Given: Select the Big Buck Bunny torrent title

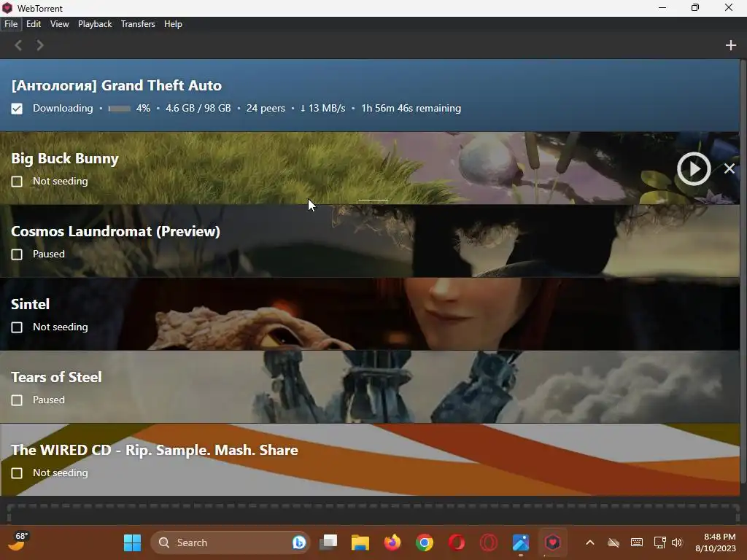Looking at the screenshot, I should tap(65, 158).
